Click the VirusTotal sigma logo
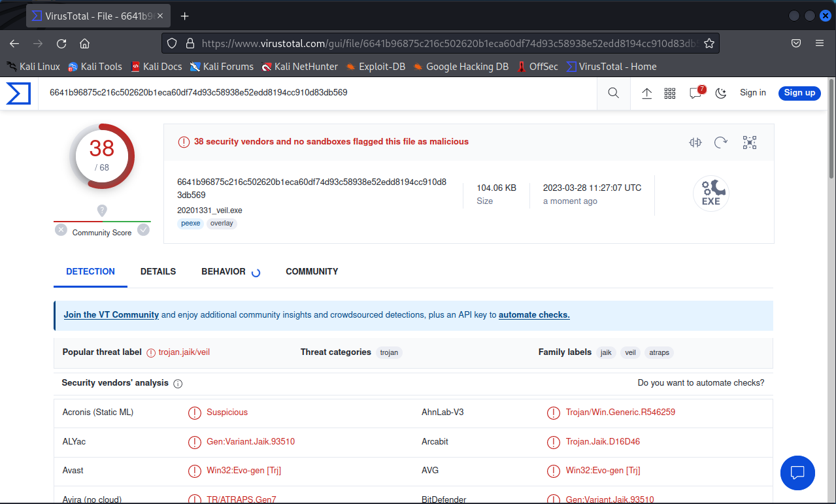 (x=18, y=93)
